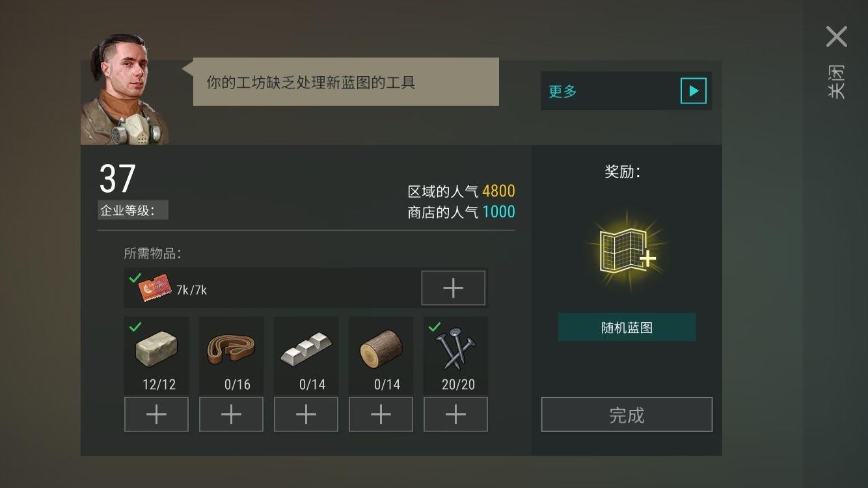Click the orange coupon ticket icon
The image size is (868, 488).
(x=155, y=289)
